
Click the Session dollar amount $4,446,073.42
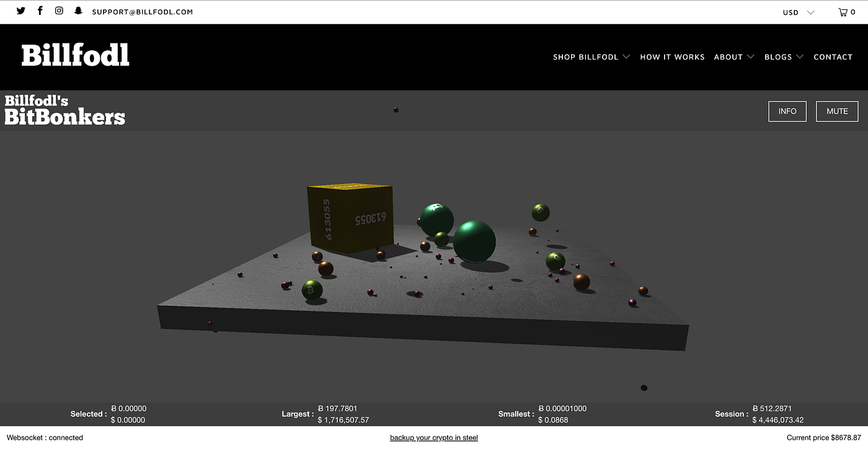[777, 420]
